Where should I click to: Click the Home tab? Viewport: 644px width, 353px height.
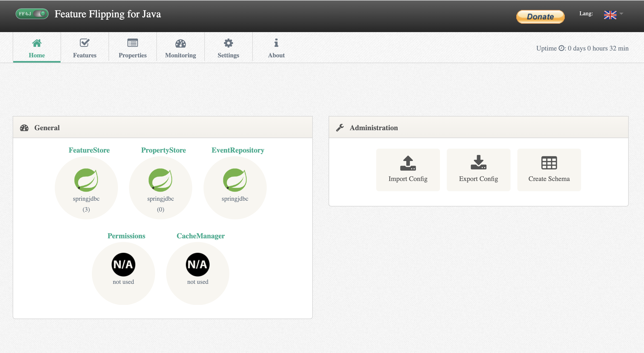tap(37, 47)
